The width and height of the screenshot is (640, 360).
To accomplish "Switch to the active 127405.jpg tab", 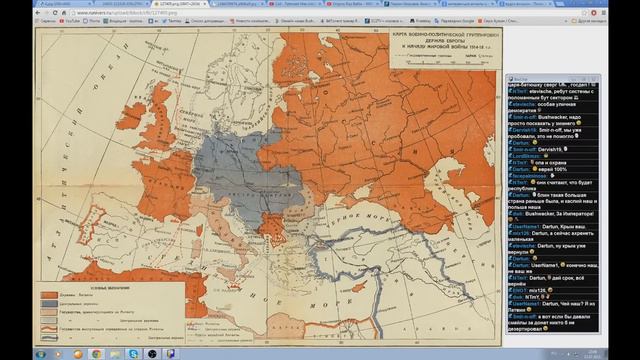I will click(x=180, y=4).
